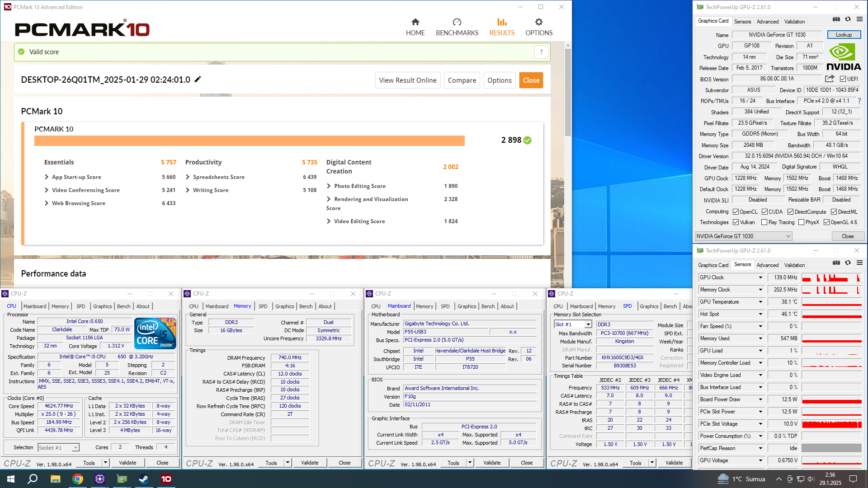Screen dimensions: 868x488
Task: Share the BIOS version with the export icon
Action: [x=830, y=79]
